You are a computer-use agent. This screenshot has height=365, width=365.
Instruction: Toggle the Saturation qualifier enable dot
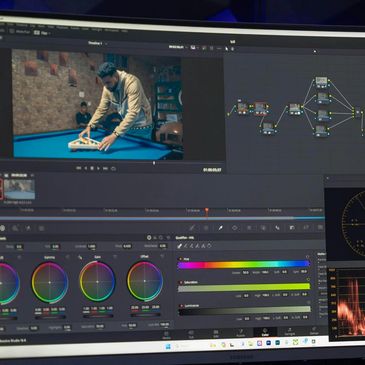click(181, 282)
